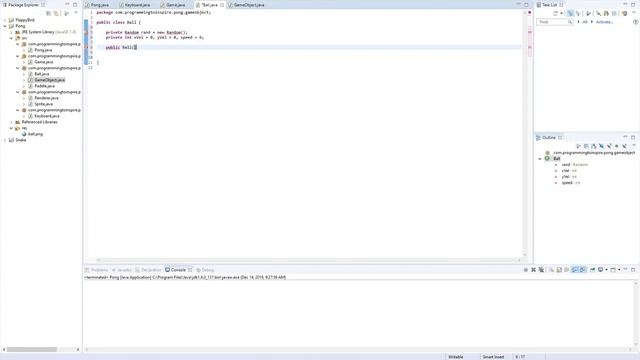Click Open Console icon
The image size is (640, 360).
613,270
